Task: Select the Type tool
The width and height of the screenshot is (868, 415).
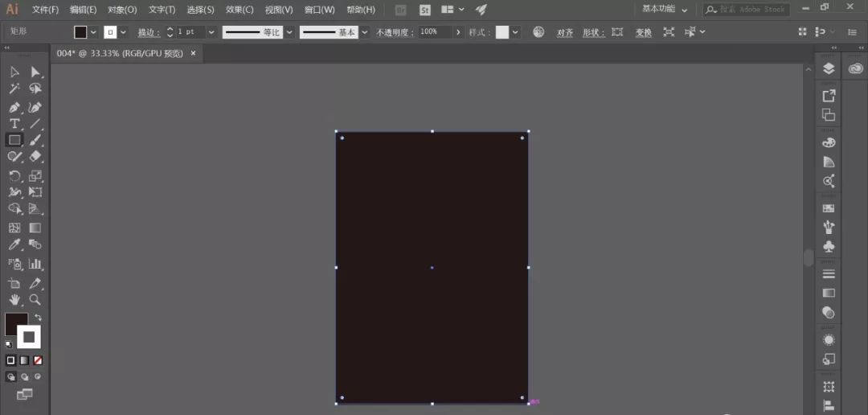Action: tap(14, 124)
